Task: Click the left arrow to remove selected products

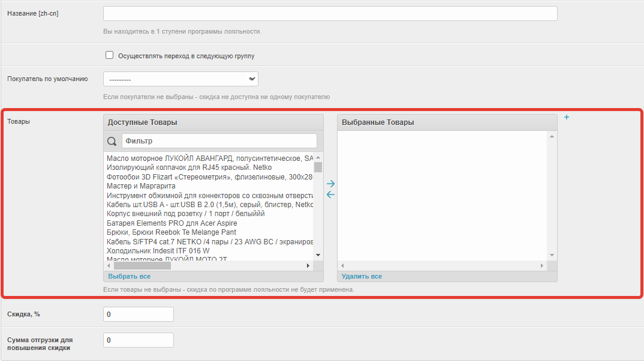Action: [330, 195]
